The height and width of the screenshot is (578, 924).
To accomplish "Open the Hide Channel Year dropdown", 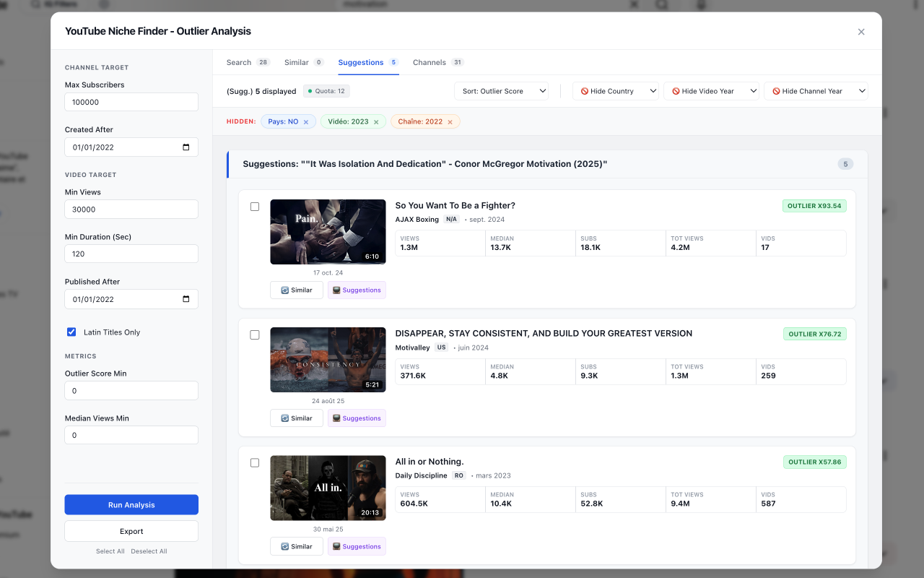I will [816, 91].
